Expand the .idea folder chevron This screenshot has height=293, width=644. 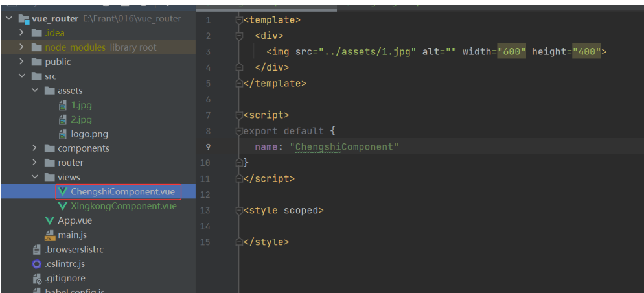tap(22, 33)
